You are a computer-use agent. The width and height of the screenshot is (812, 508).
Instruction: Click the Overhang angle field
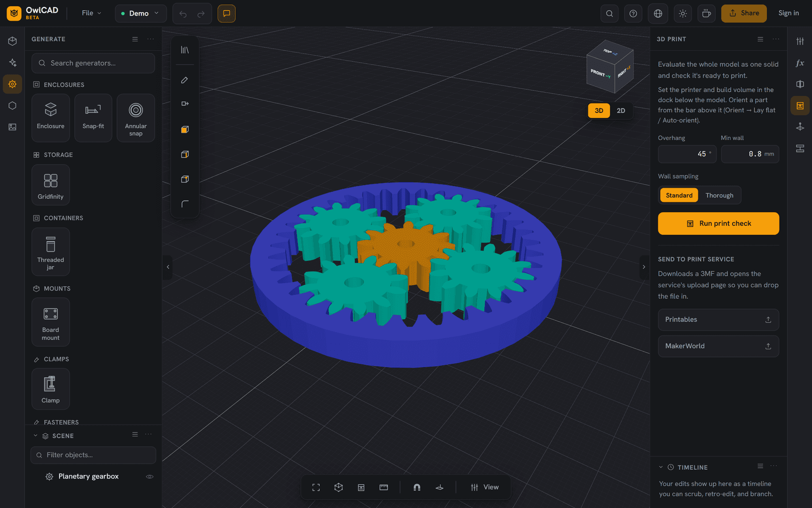(x=687, y=154)
